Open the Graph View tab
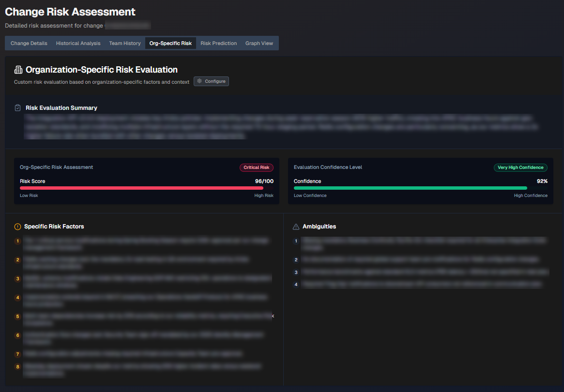The height and width of the screenshot is (392, 564). coord(259,43)
